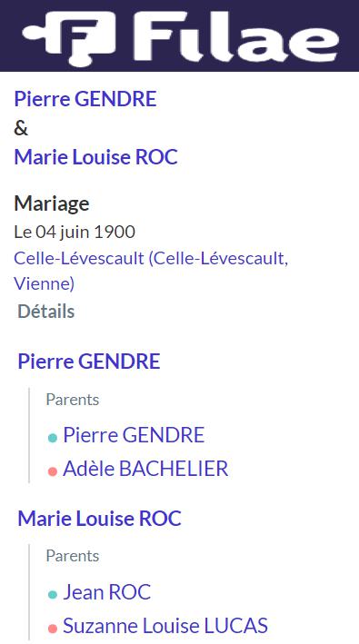The image size is (359, 644).
Task: Click the teal dot beside father Pierre GENDRE
Action: pos(52,438)
